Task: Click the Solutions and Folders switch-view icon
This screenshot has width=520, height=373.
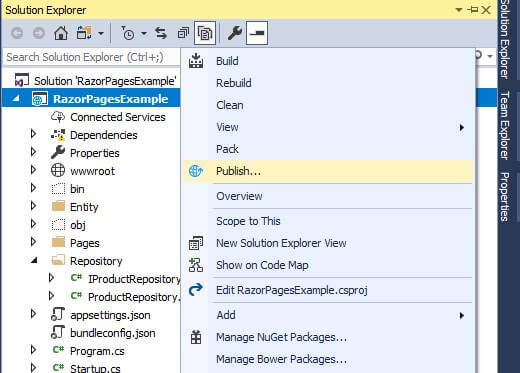Action: tap(84, 33)
